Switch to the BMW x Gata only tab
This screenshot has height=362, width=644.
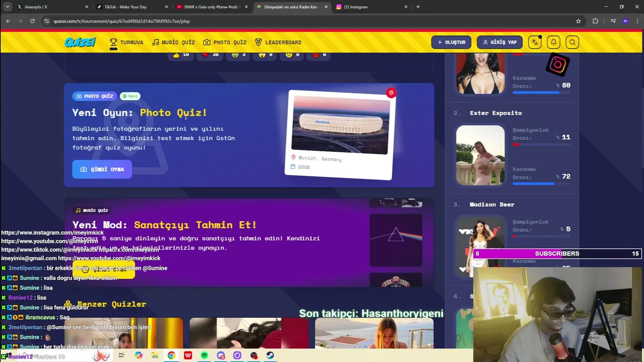pos(211,7)
